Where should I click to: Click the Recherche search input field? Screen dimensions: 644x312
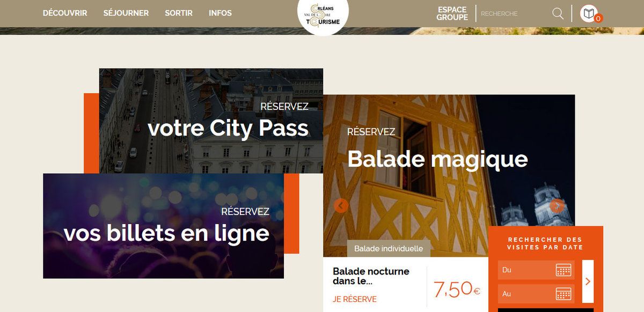click(513, 13)
